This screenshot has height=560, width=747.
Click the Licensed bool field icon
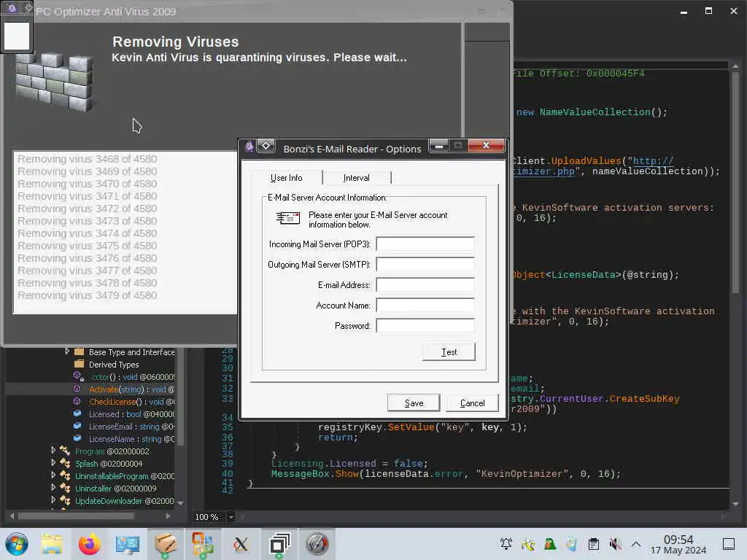77,414
